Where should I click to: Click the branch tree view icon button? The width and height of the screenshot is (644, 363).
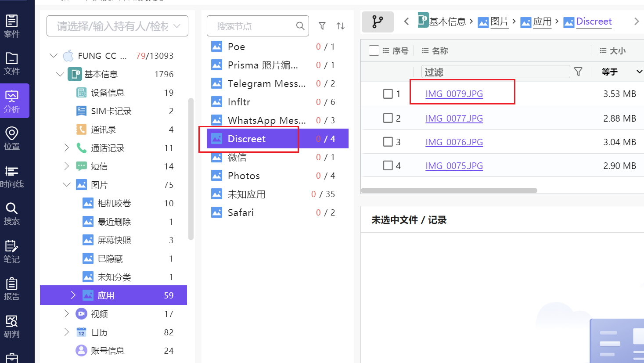click(377, 22)
